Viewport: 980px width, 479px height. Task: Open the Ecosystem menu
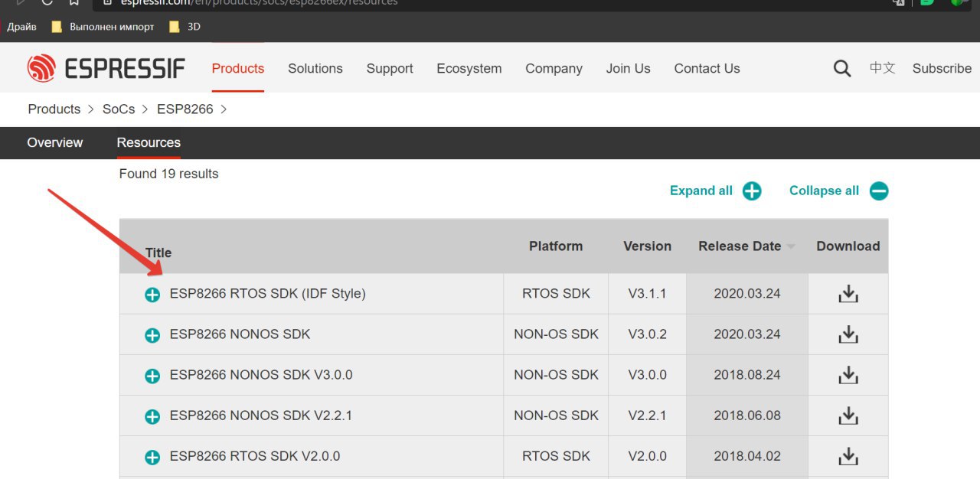coord(469,69)
